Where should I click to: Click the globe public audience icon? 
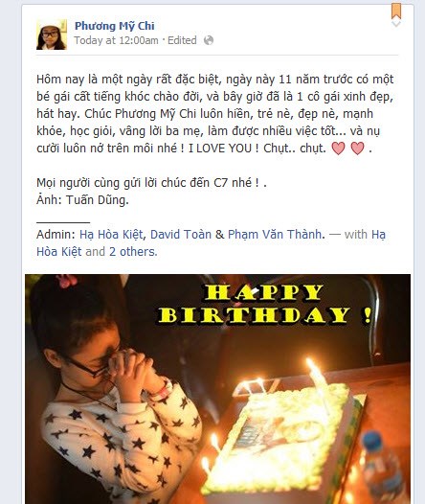pos(209,40)
